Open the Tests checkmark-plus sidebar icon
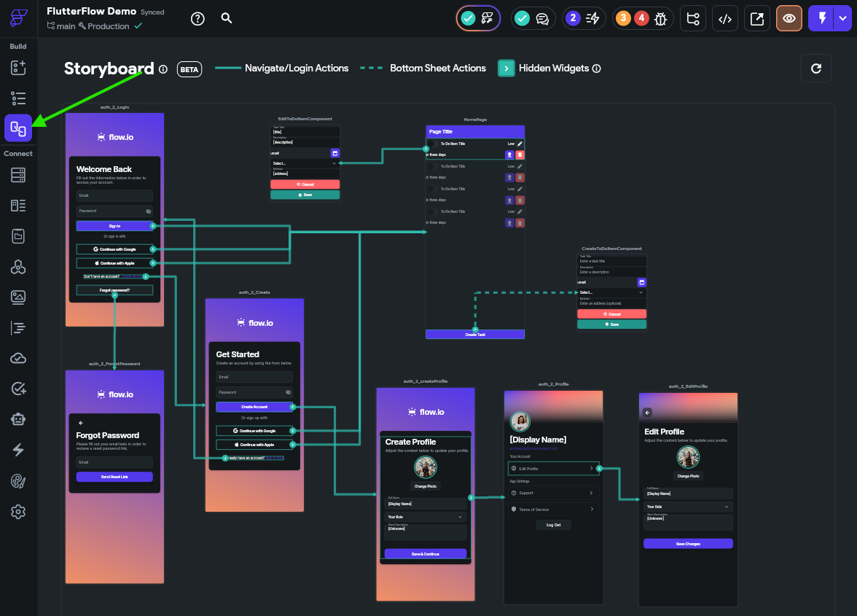The height and width of the screenshot is (616, 857). 18,389
